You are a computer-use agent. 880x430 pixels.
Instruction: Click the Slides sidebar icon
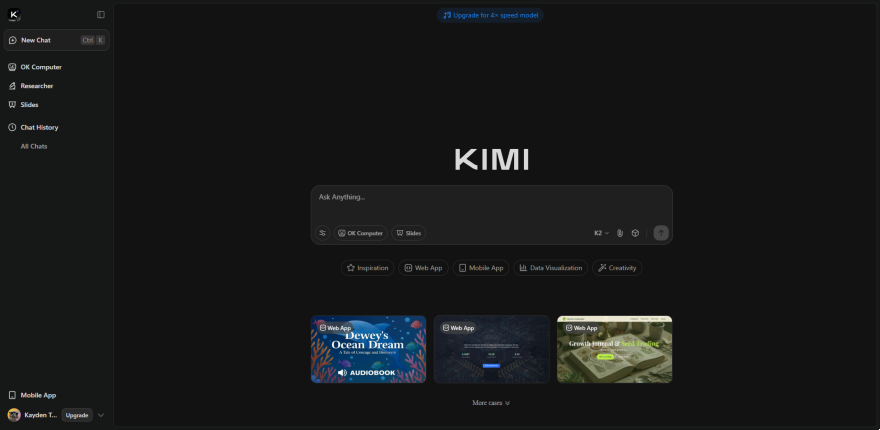12,105
